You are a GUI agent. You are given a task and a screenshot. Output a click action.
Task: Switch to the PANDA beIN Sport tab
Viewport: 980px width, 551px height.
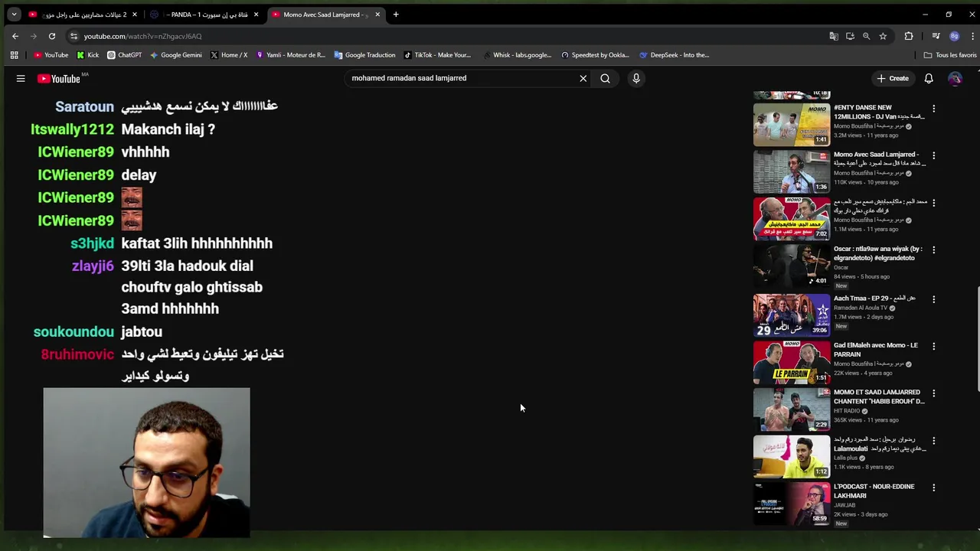[x=204, y=15]
